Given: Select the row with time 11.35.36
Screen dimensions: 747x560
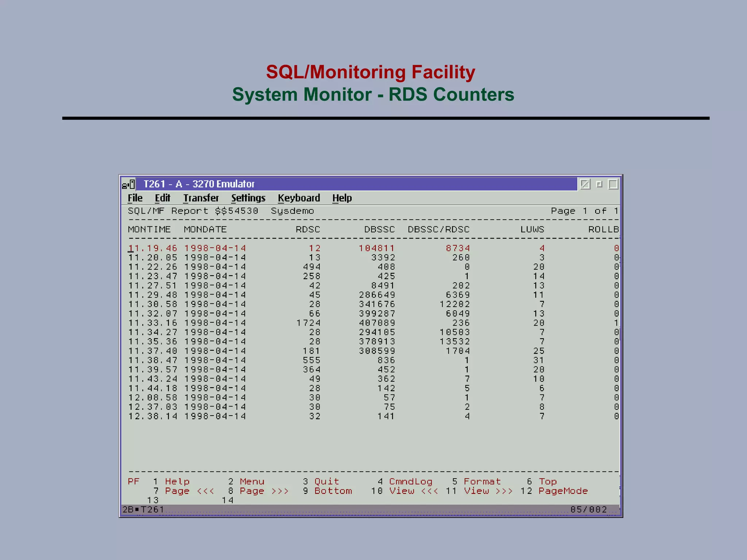Looking at the screenshot, I should 373,342.
